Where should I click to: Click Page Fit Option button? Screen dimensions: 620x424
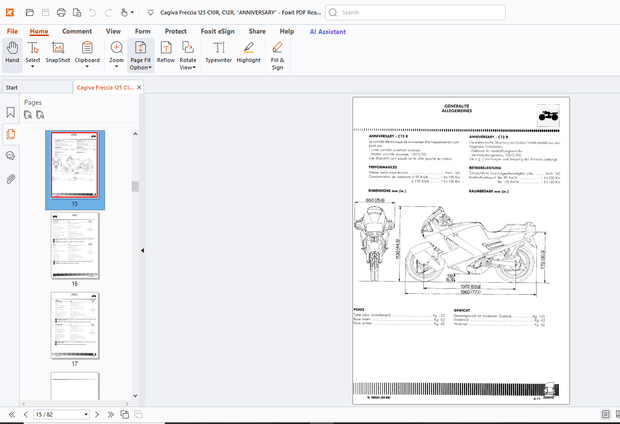click(x=140, y=55)
